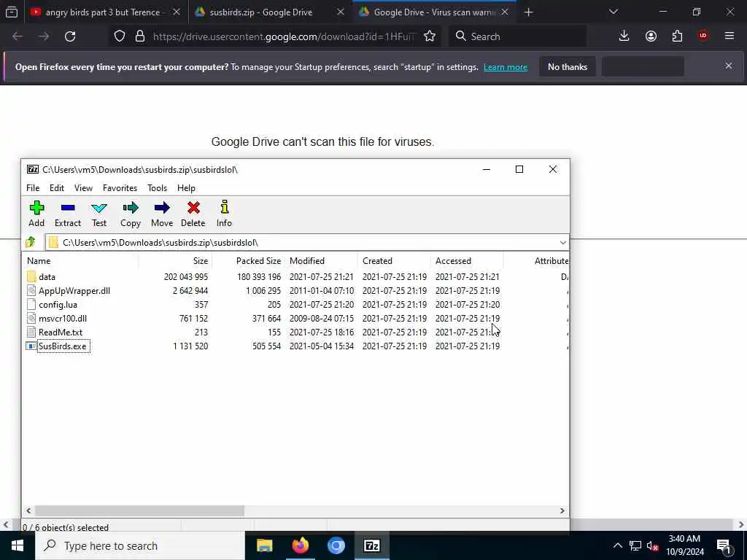This screenshot has width=747, height=560.
Task: Open the Firefox downloads panel
Action: pyautogui.click(x=624, y=36)
